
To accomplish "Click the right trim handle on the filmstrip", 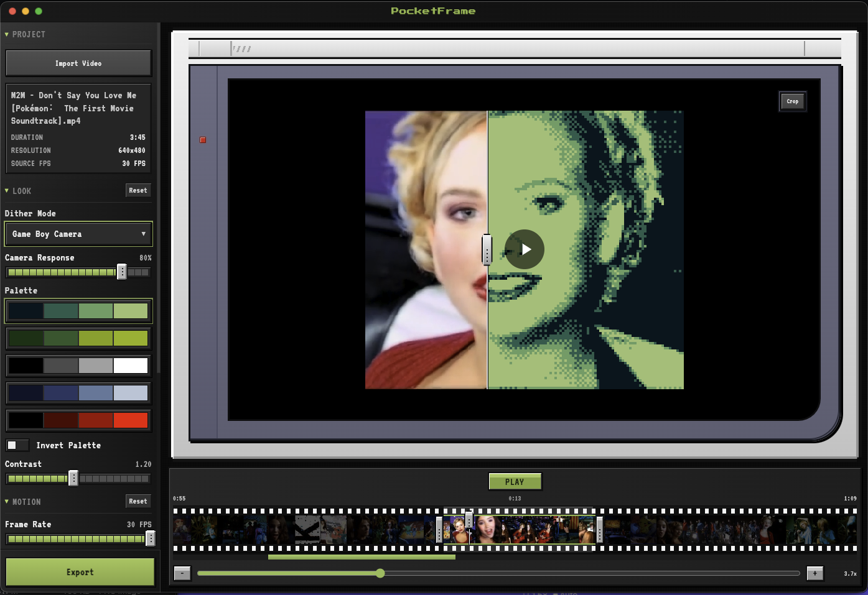I will point(600,529).
